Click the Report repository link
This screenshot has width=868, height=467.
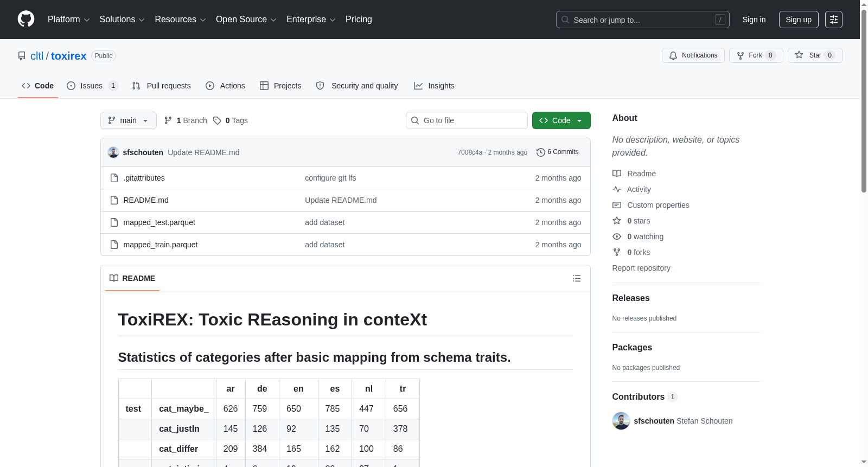(x=641, y=268)
